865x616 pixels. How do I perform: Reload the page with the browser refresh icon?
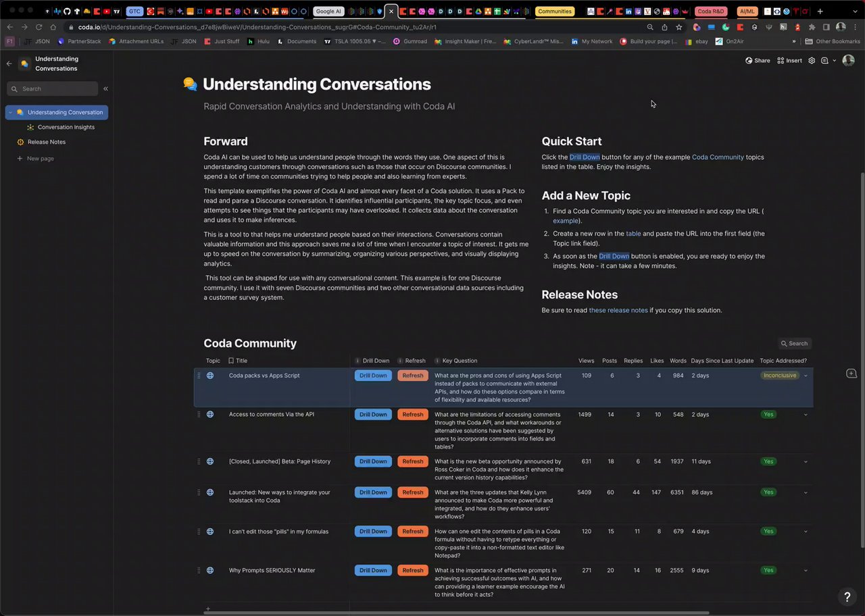39,27
